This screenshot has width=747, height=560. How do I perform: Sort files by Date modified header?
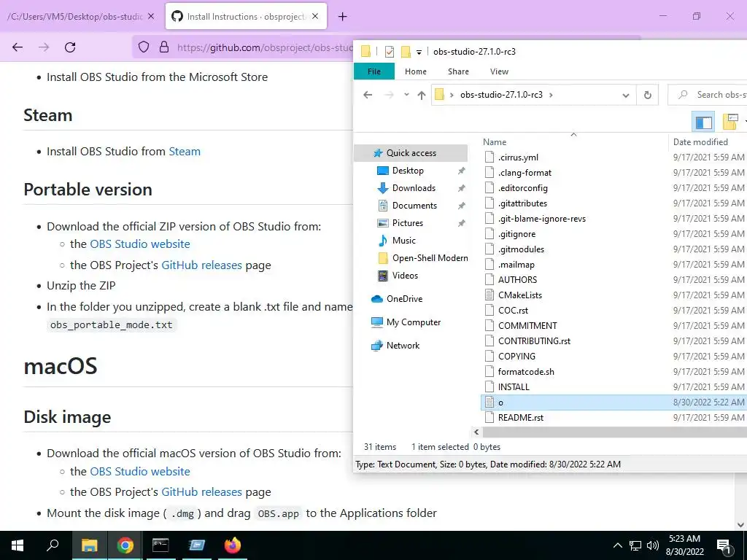(700, 142)
